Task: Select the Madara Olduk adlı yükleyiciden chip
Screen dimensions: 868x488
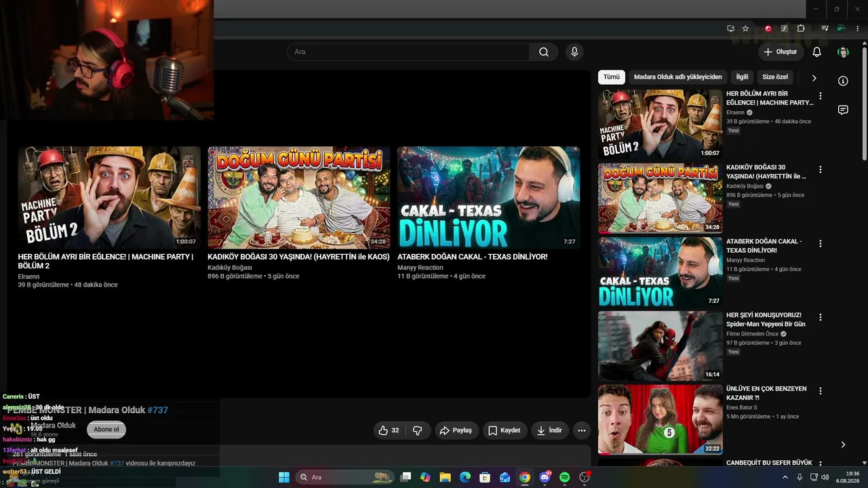Action: tap(678, 77)
